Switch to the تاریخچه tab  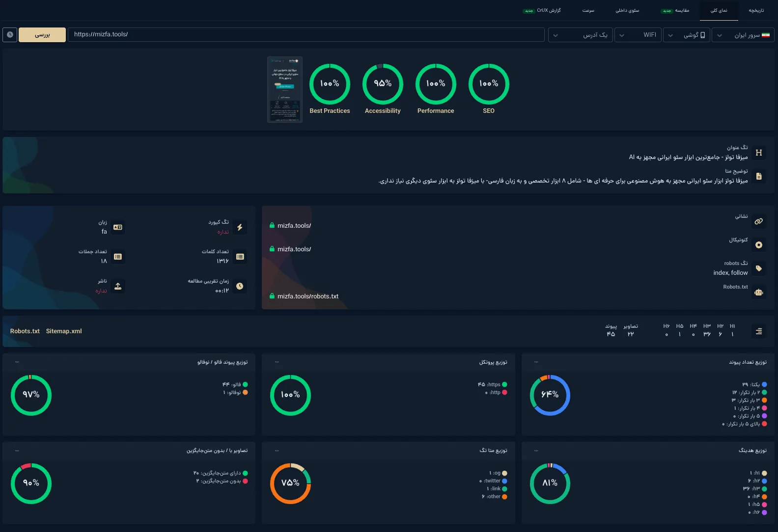(x=756, y=10)
